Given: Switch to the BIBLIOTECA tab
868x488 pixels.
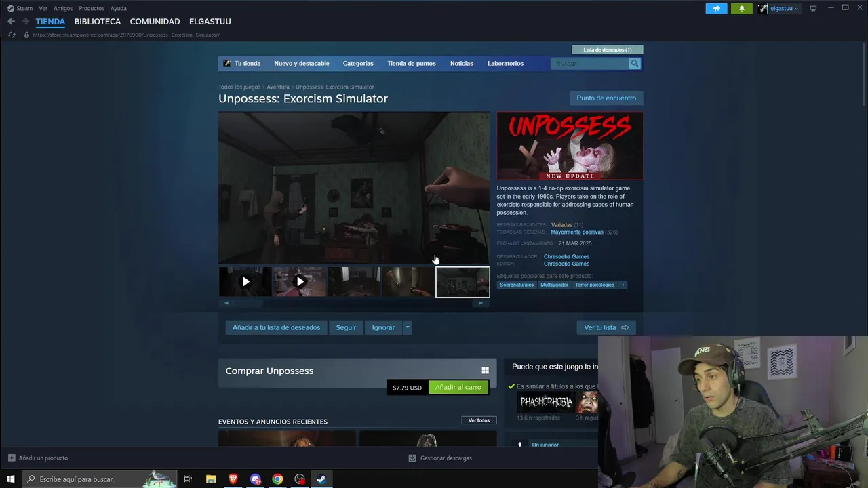Looking at the screenshot, I should click(98, 22).
